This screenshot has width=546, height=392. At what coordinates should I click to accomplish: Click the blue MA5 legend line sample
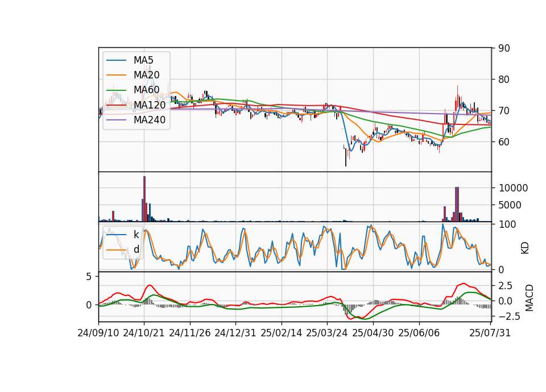click(x=116, y=60)
